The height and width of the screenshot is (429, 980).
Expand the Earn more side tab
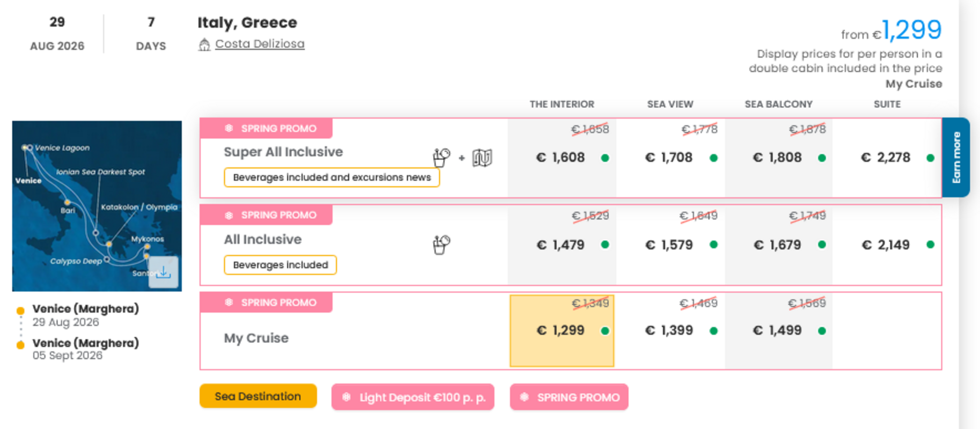pyautogui.click(x=955, y=157)
